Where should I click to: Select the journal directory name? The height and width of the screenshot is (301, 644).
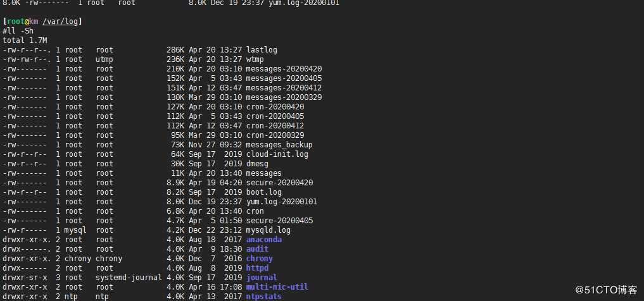click(262, 278)
